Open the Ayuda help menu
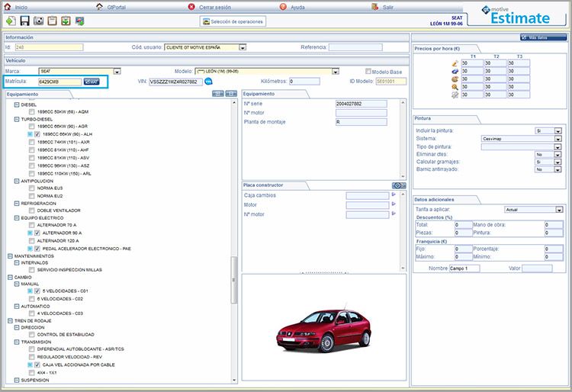 tap(297, 8)
